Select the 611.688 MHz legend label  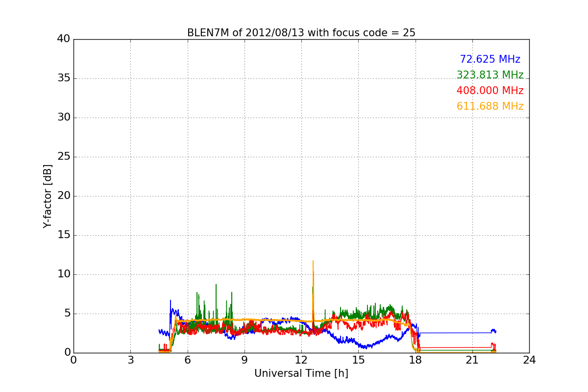490,106
